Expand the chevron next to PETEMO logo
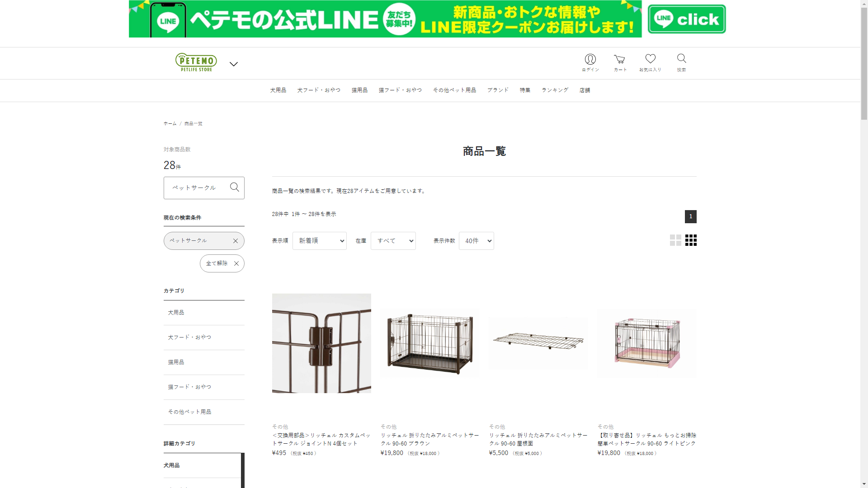 (234, 64)
